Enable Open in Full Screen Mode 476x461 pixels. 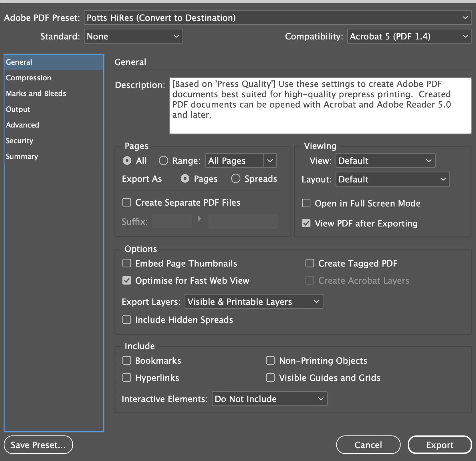point(306,203)
